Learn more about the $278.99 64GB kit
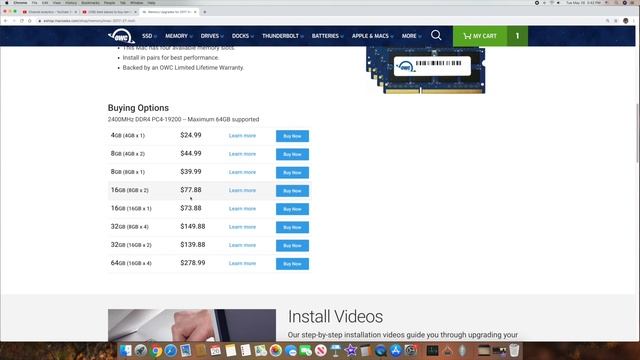The width and height of the screenshot is (640, 360). 242,263
